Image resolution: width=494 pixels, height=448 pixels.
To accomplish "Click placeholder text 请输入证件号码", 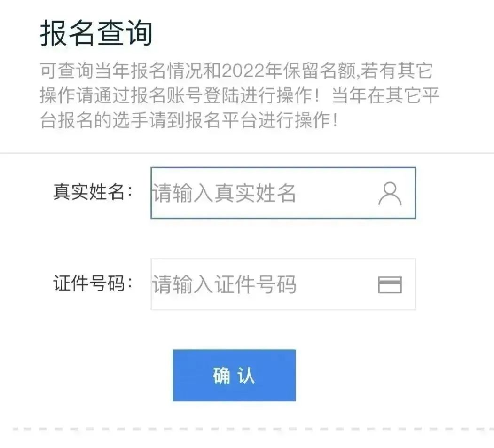I will [x=224, y=284].
